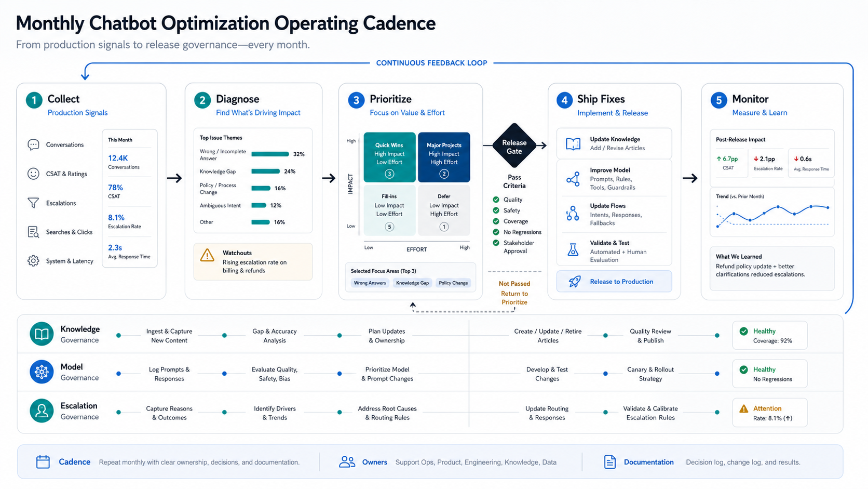Click the Update Knowledge card
The height and width of the screenshot is (489, 868).
coord(614,143)
